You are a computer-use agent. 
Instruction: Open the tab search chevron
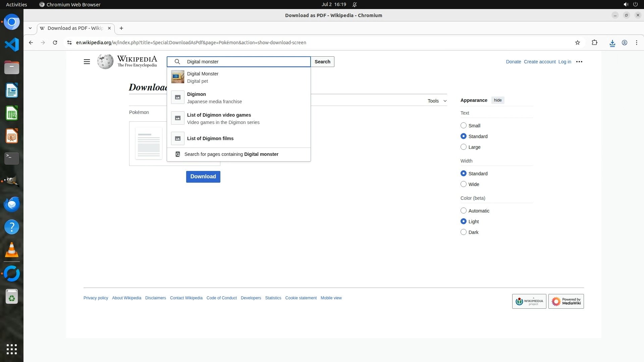(30, 28)
